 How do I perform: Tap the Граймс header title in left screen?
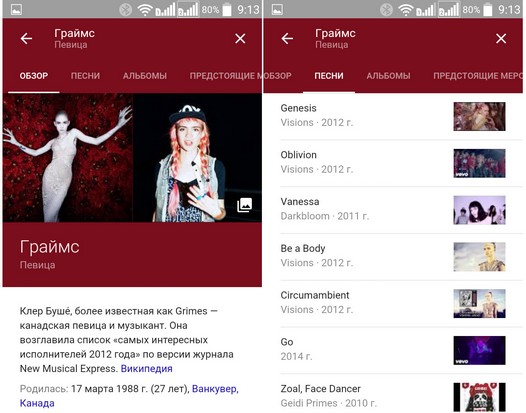[x=74, y=33]
